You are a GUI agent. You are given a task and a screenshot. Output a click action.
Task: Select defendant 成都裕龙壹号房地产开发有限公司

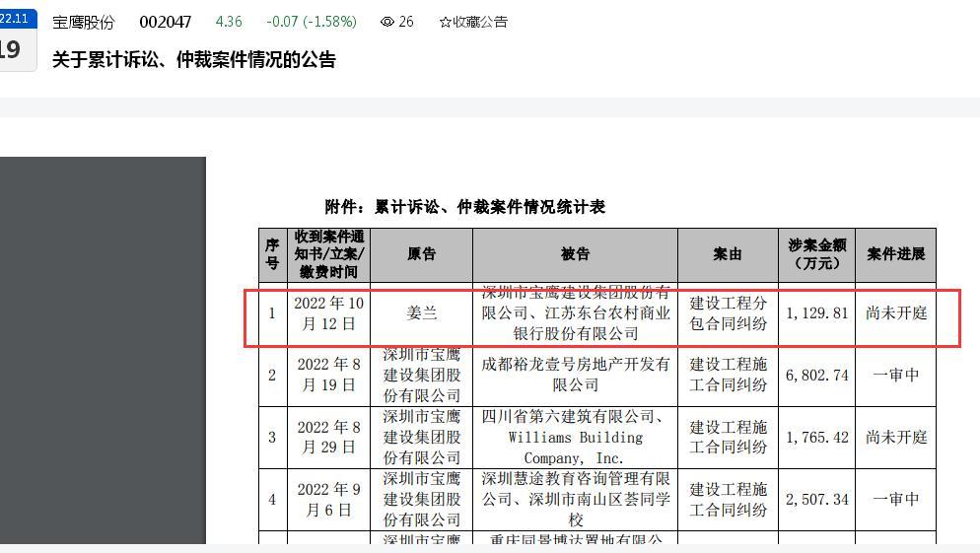tap(575, 375)
